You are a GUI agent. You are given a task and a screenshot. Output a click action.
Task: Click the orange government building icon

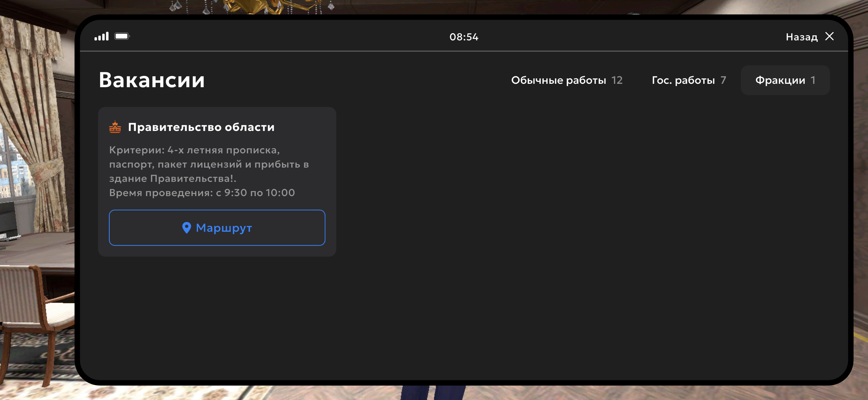[x=115, y=127]
